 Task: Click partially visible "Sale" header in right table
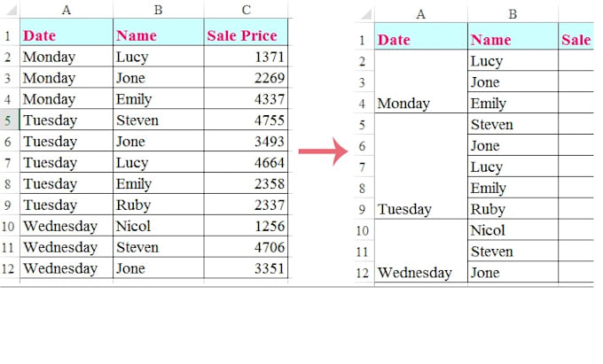pos(576,40)
